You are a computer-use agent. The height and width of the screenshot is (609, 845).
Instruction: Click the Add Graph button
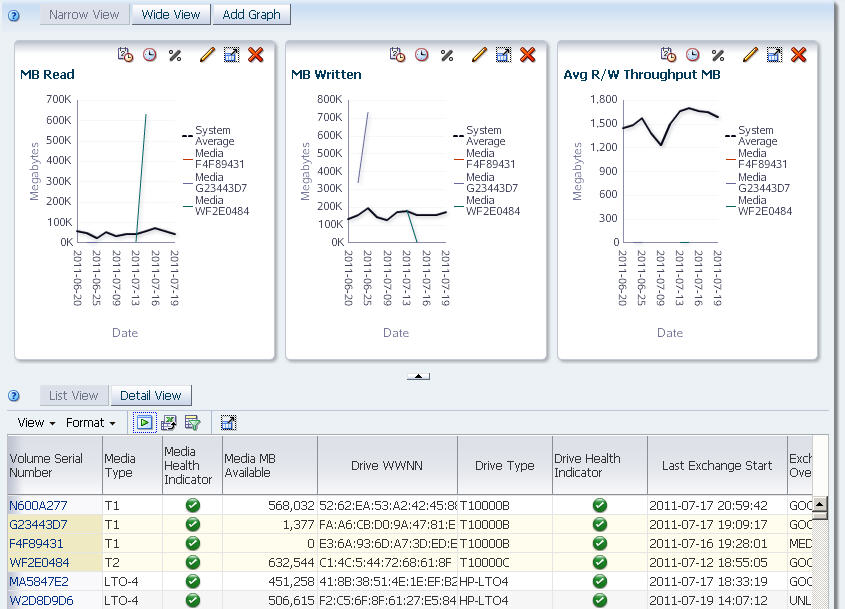tap(252, 15)
